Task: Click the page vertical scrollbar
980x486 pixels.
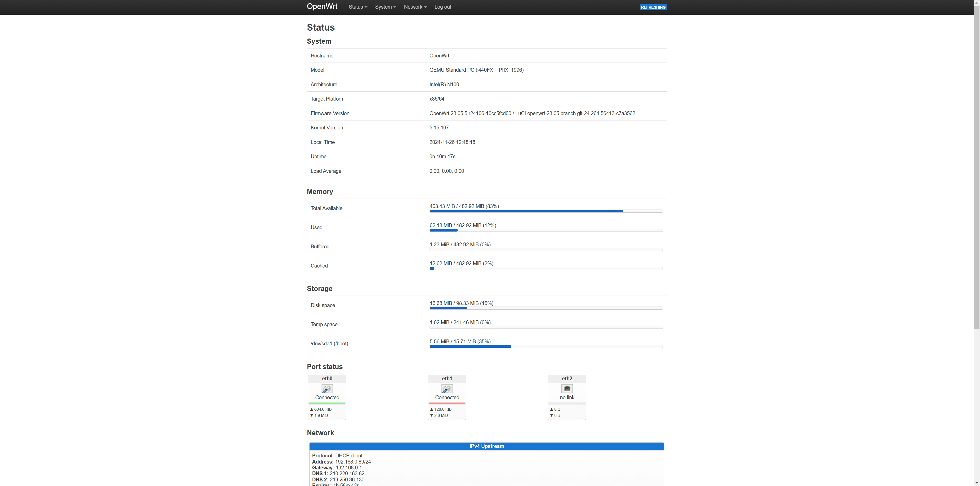Action: [x=977, y=167]
